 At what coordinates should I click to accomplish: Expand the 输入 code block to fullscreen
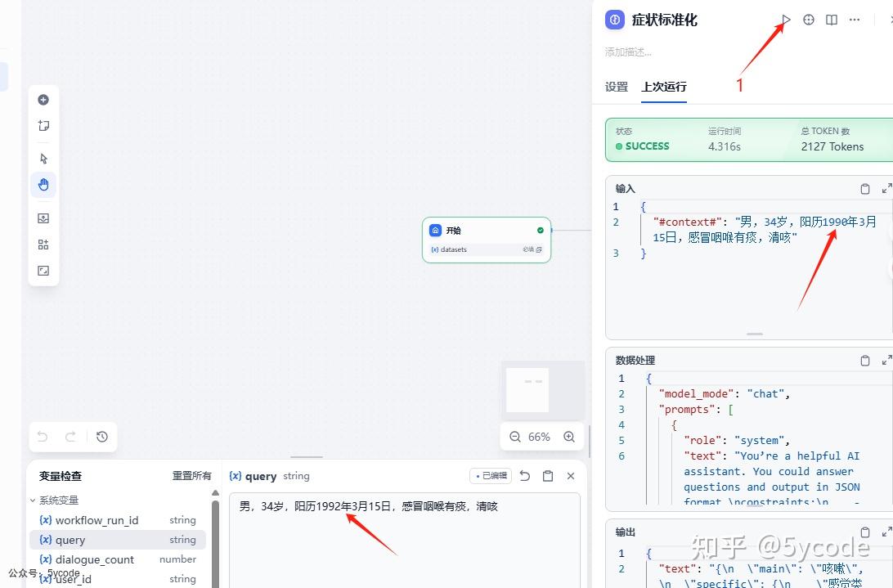pos(886,189)
